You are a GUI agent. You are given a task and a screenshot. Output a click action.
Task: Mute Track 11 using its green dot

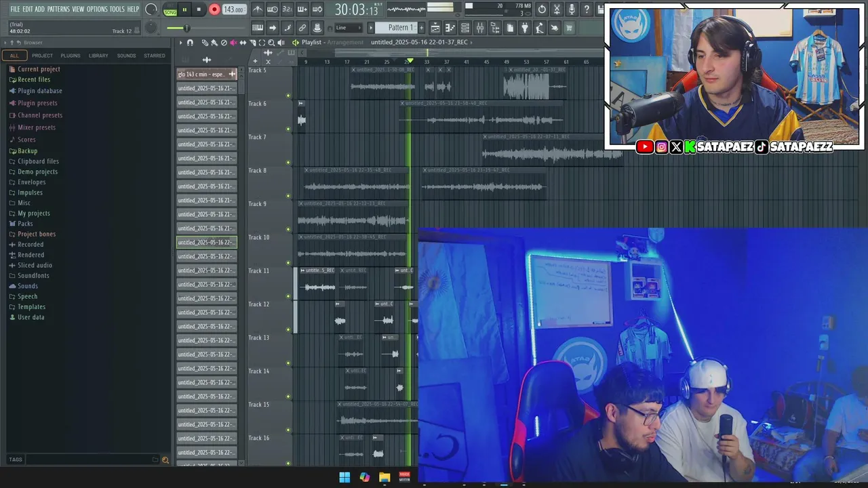coord(288,296)
